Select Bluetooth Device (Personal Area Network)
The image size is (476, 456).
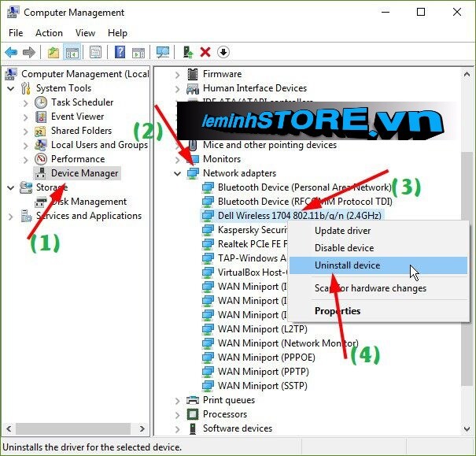click(304, 187)
